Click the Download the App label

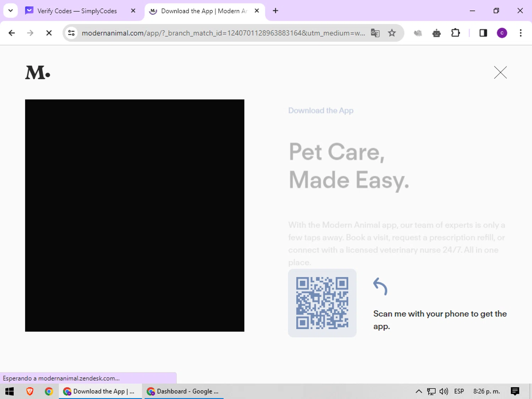[321, 111]
